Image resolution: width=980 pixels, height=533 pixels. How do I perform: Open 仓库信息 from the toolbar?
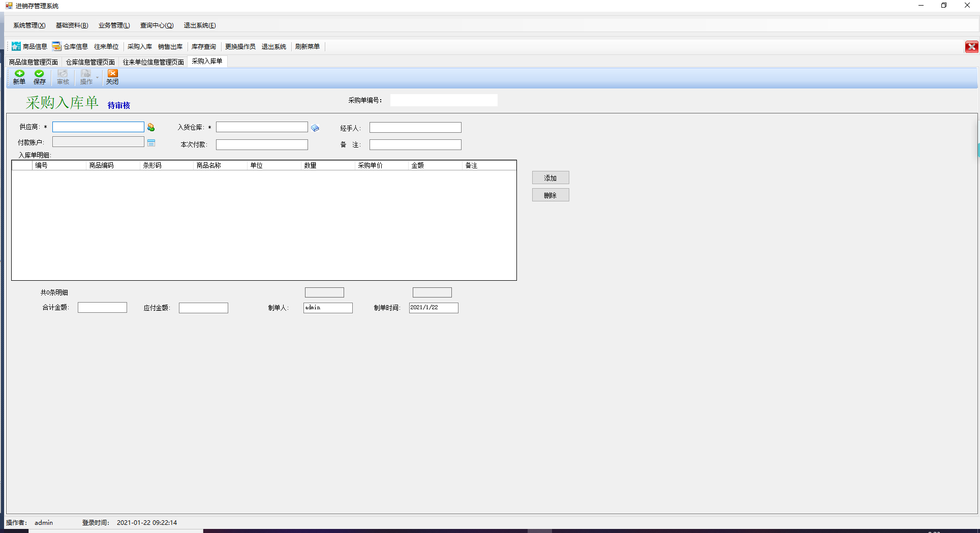70,46
